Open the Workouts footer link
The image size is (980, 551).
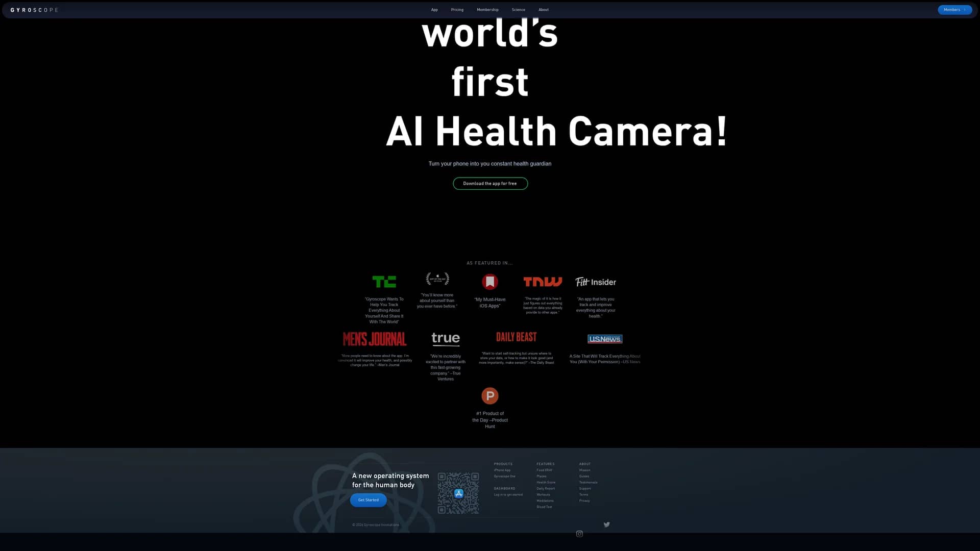(544, 495)
